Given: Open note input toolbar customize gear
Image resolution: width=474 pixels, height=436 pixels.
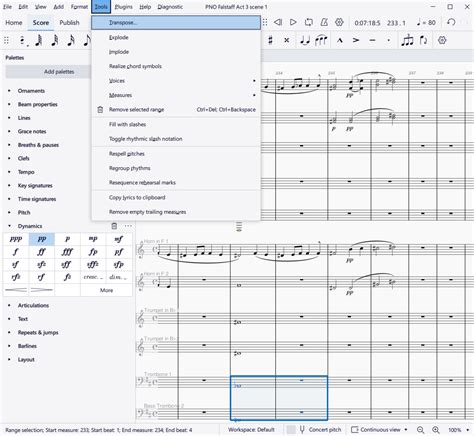Looking at the screenshot, I should pyautogui.click(x=442, y=40).
